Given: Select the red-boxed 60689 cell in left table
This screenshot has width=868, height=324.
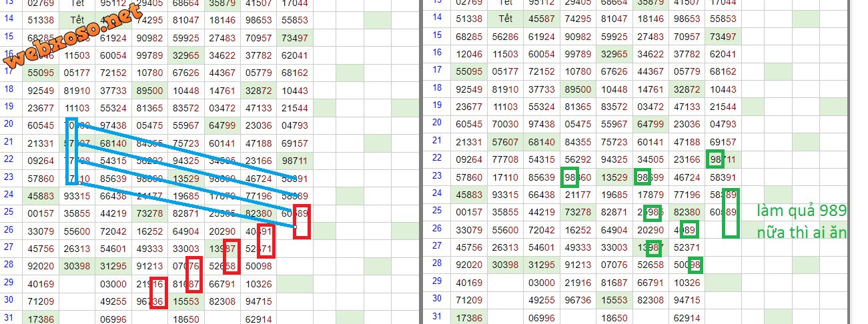Looking at the screenshot, I should pyautogui.click(x=294, y=213).
